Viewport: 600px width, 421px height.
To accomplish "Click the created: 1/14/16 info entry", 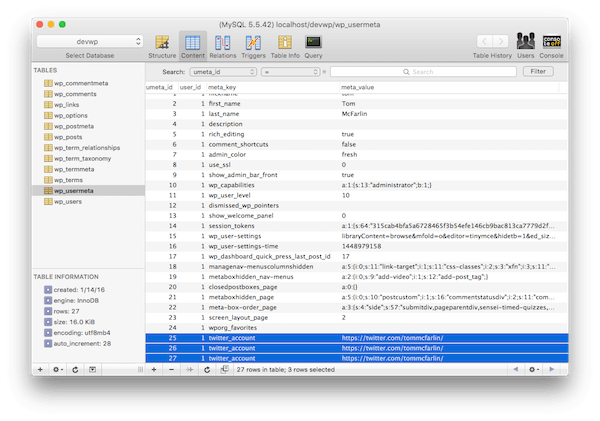I will coord(75,290).
